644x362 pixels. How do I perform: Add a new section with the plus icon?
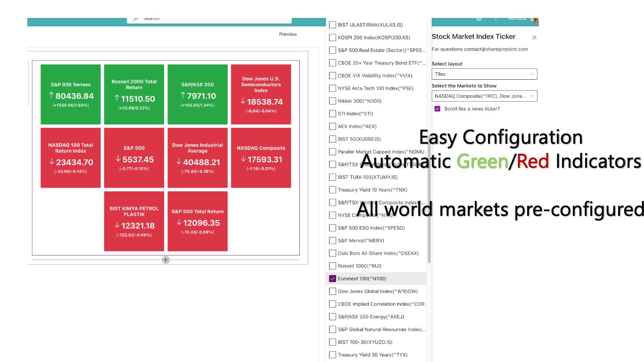(165, 260)
